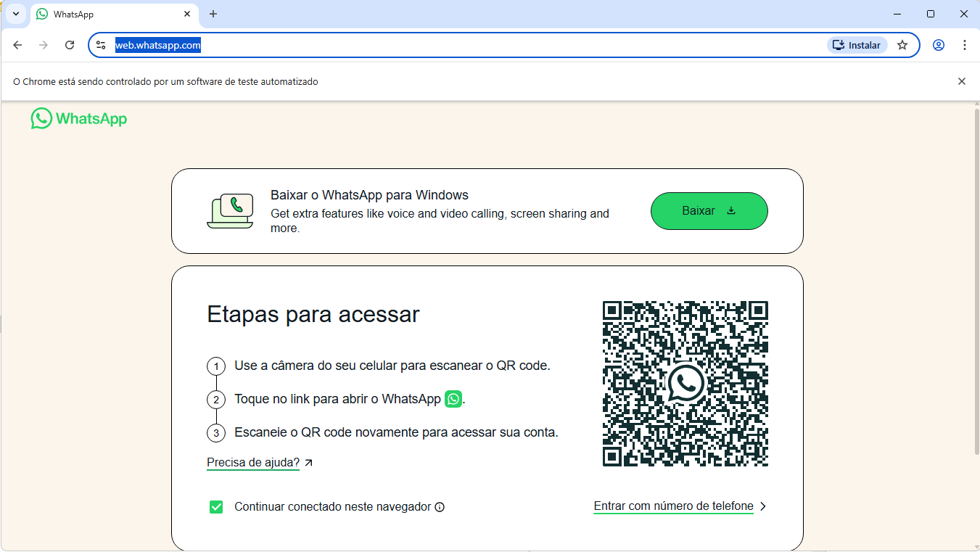Click the laptop phone illustration icon
This screenshot has width=980, height=552.
[230, 211]
